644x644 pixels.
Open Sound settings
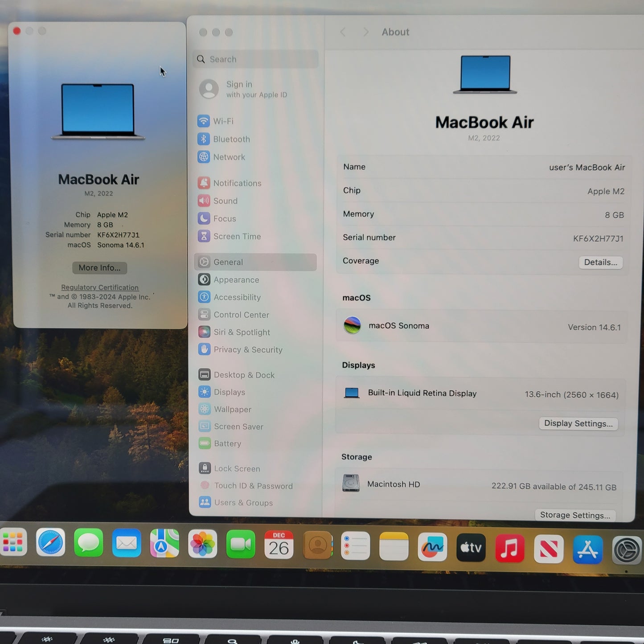[225, 201]
